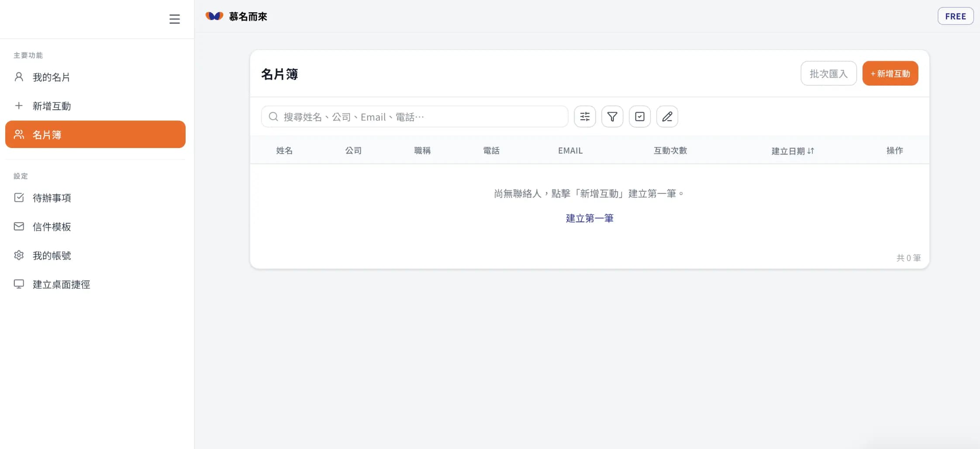Open 待辦事項 from sidebar
Viewport: 980px width, 449px height.
pyautogui.click(x=52, y=198)
